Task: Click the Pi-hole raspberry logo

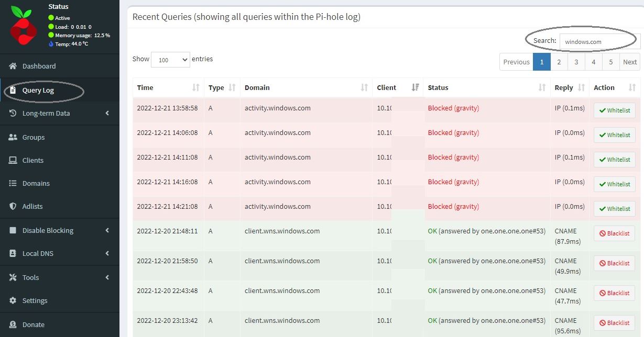Action: [x=21, y=25]
